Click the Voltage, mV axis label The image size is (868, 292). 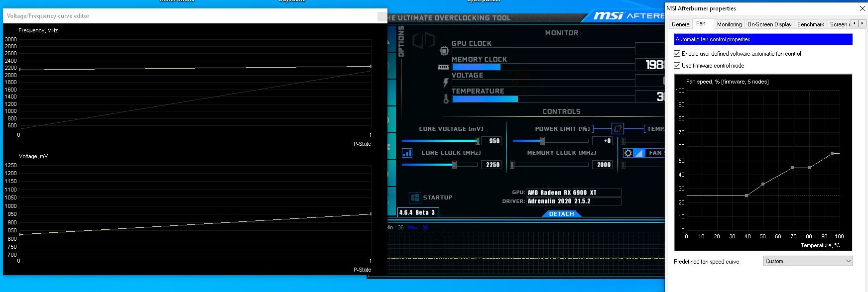tap(33, 156)
